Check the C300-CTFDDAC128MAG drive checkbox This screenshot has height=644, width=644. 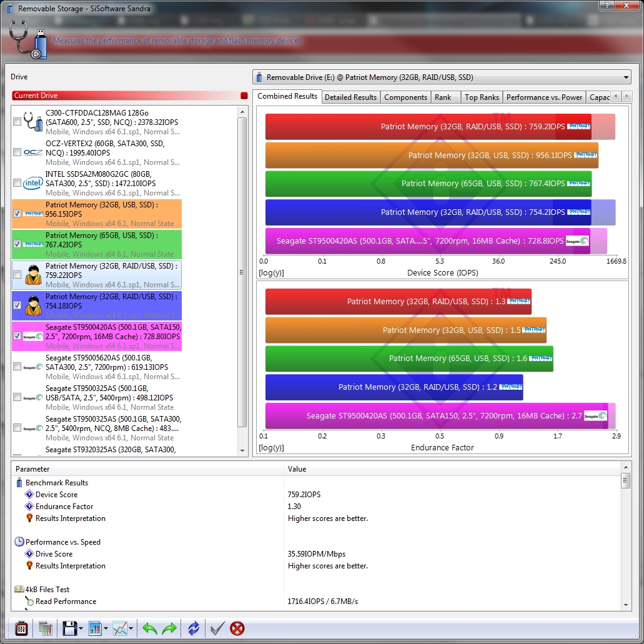(x=17, y=122)
